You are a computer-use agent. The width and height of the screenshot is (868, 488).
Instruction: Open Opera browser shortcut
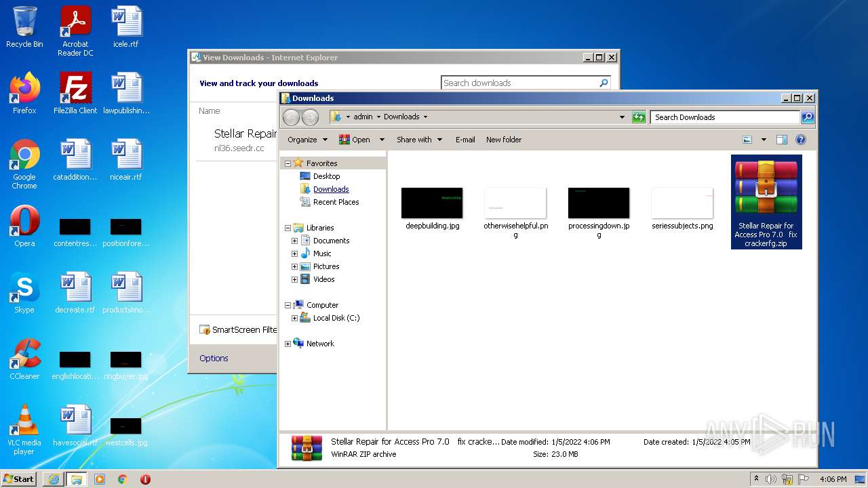[x=24, y=226]
